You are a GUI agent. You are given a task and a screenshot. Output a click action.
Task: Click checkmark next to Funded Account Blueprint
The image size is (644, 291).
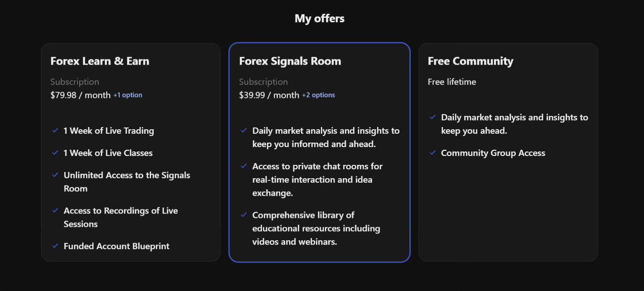click(55, 246)
